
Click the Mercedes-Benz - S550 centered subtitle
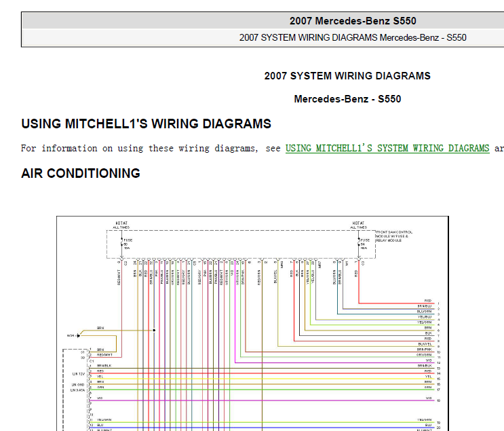[347, 99]
